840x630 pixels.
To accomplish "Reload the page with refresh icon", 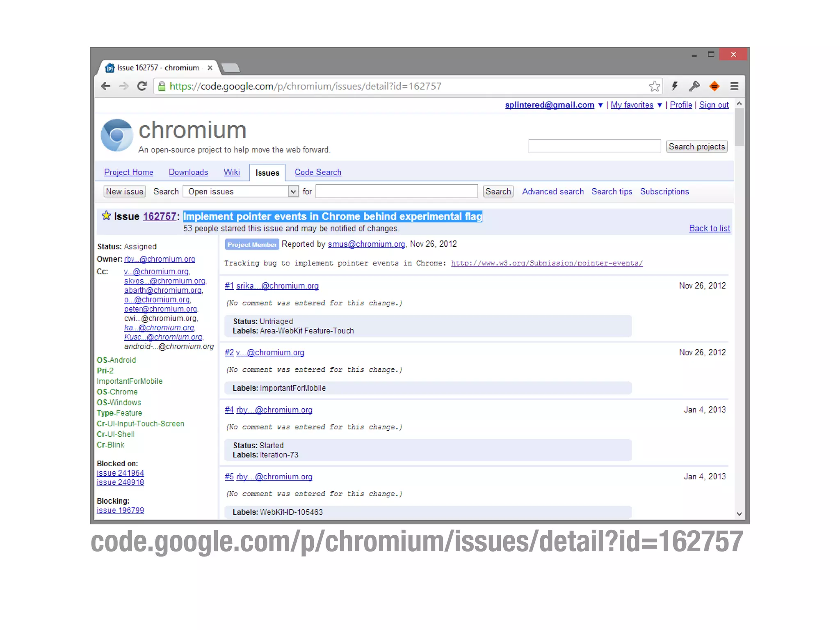I will click(142, 86).
